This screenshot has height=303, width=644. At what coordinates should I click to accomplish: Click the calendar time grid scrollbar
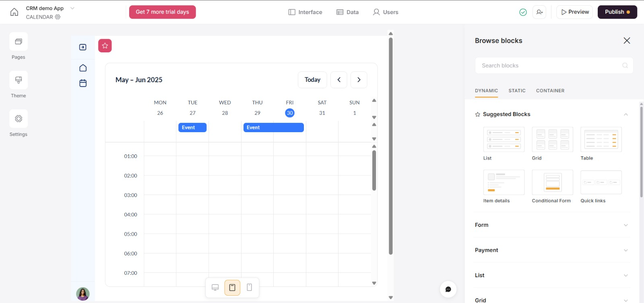point(374,170)
